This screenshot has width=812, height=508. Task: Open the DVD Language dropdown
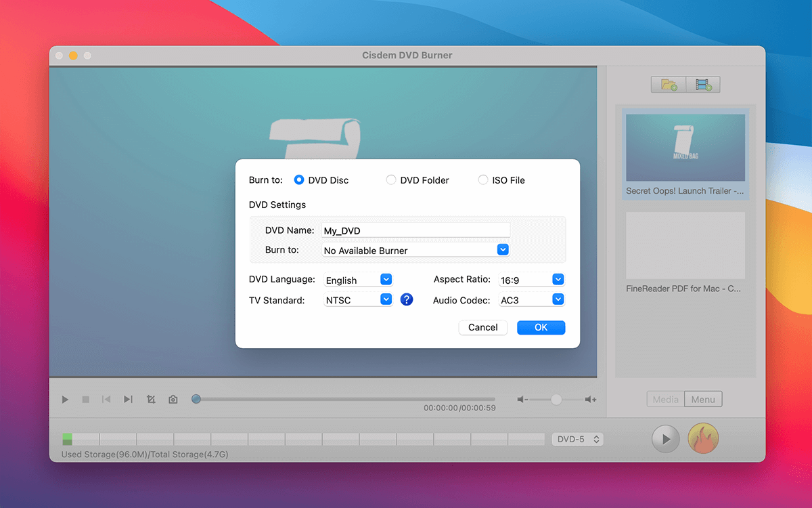pos(358,280)
